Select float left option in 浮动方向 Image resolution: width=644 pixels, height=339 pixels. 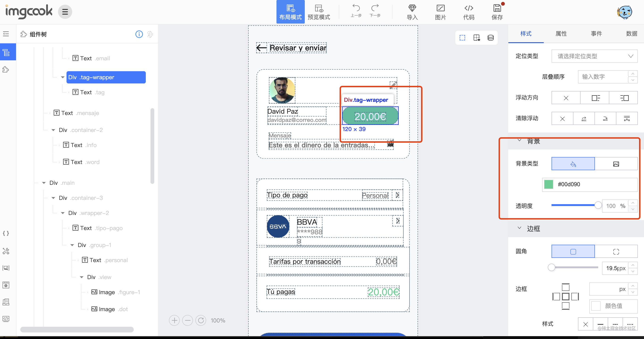595,98
